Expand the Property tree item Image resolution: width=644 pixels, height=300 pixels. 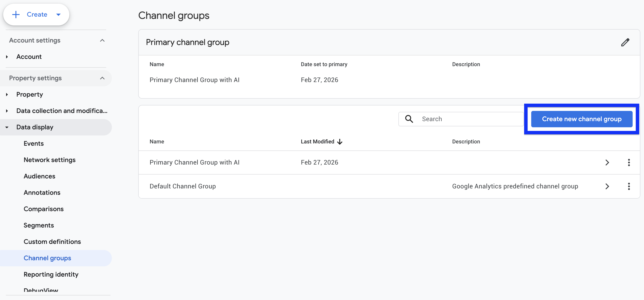[x=7, y=94]
